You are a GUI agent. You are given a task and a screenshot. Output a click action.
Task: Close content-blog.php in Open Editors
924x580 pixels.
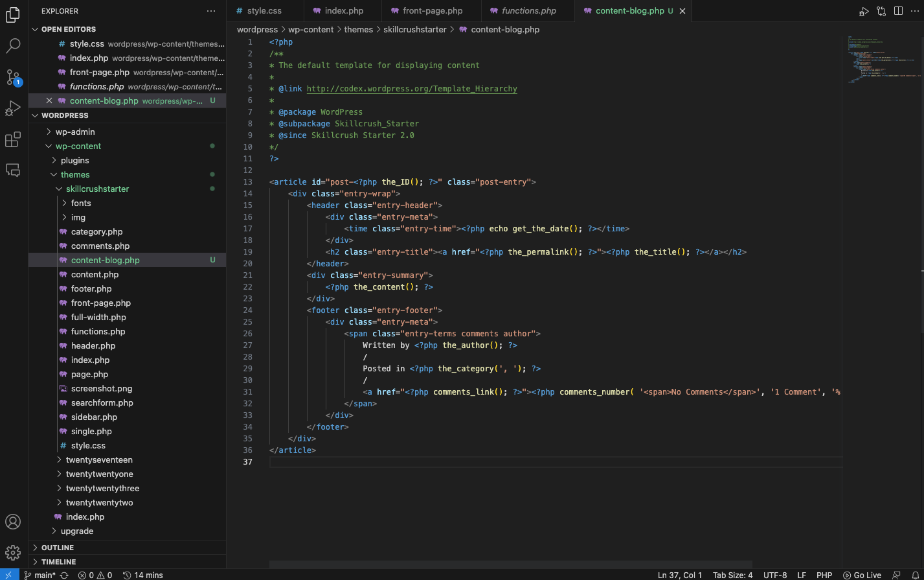coord(49,101)
